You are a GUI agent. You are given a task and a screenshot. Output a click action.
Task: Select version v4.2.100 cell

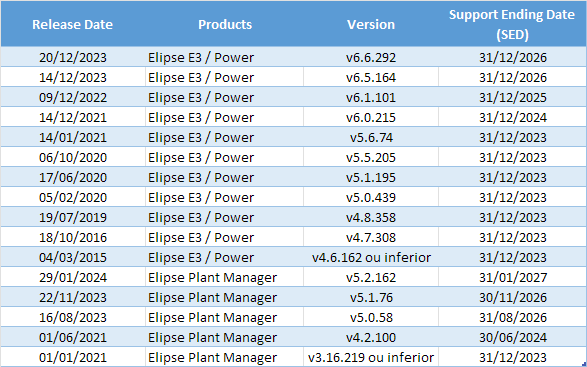point(371,337)
